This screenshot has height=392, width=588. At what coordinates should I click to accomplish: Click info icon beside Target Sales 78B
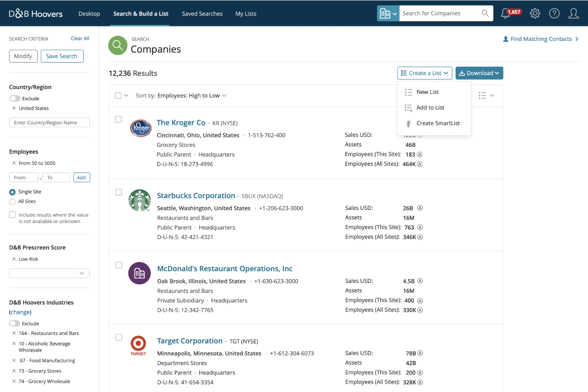pyautogui.click(x=420, y=353)
